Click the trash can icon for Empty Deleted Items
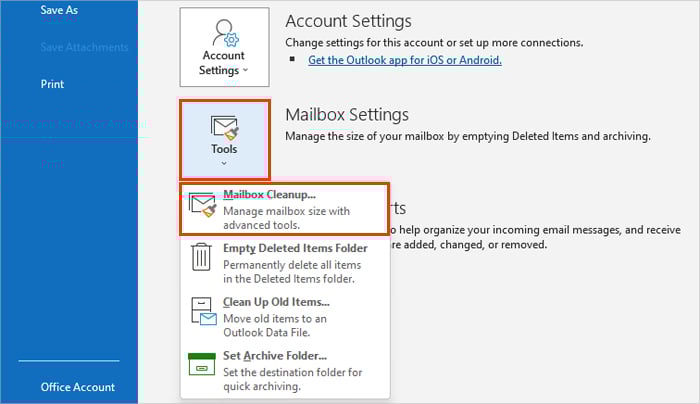Viewport: 700px width, 404px height. coord(201,257)
